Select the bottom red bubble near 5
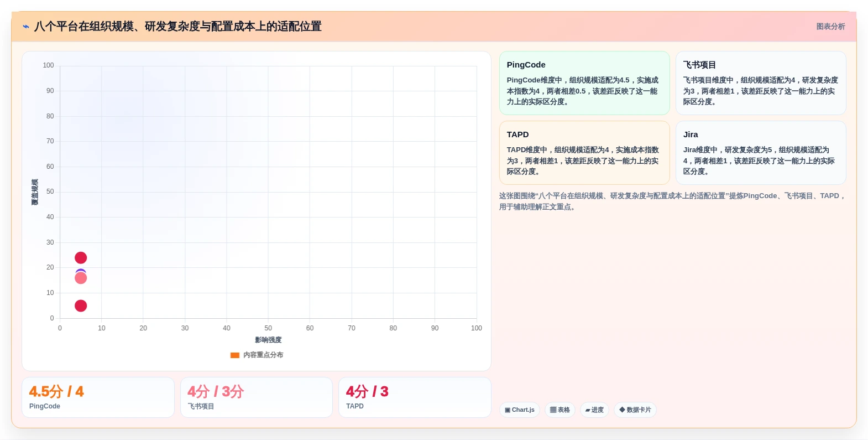The image size is (868, 440). pos(81,306)
